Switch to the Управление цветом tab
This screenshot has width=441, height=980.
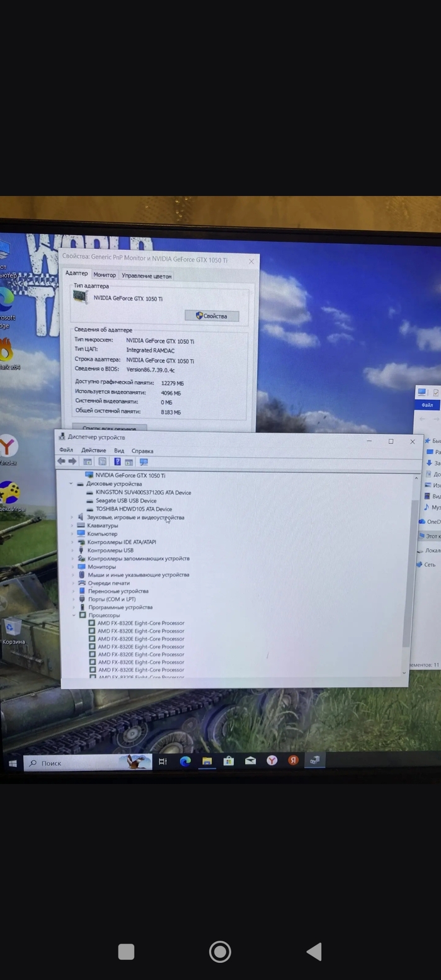pos(146,276)
